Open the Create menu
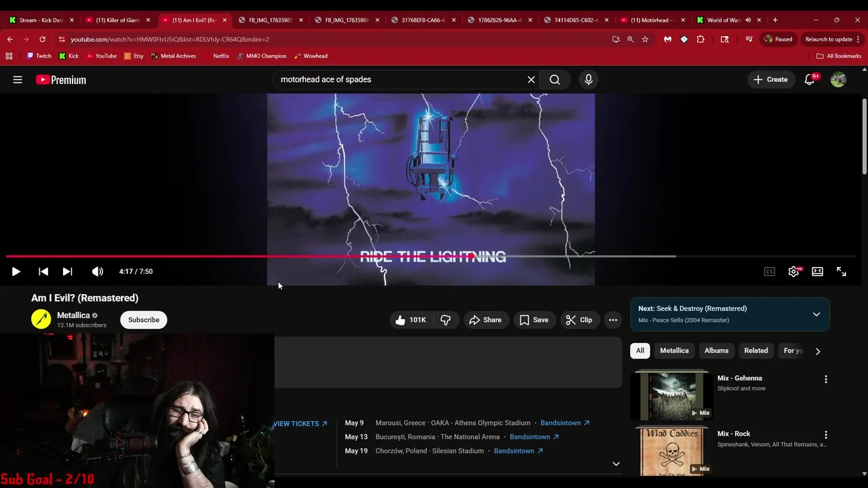Screen dimensions: 868x488 pyautogui.click(x=770, y=79)
